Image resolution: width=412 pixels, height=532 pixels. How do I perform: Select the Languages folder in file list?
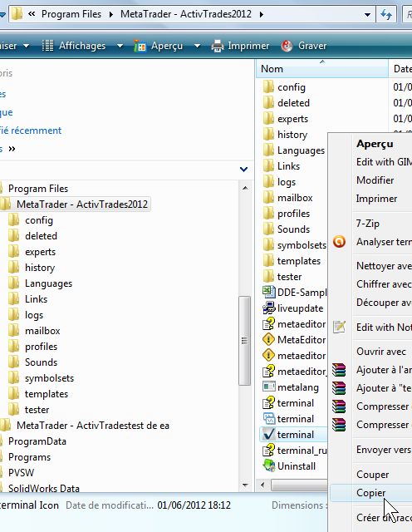pyautogui.click(x=301, y=150)
